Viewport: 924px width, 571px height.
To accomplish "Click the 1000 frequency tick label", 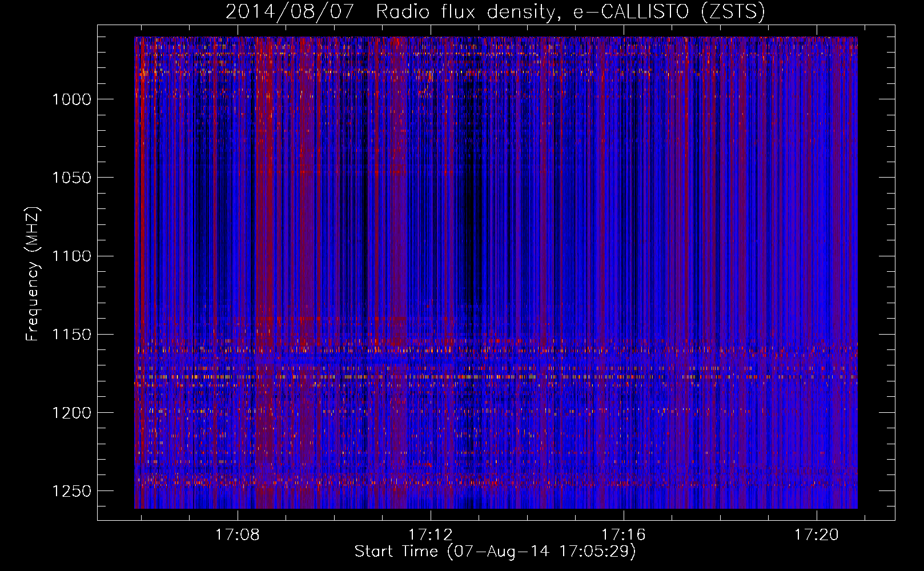I will click(71, 99).
